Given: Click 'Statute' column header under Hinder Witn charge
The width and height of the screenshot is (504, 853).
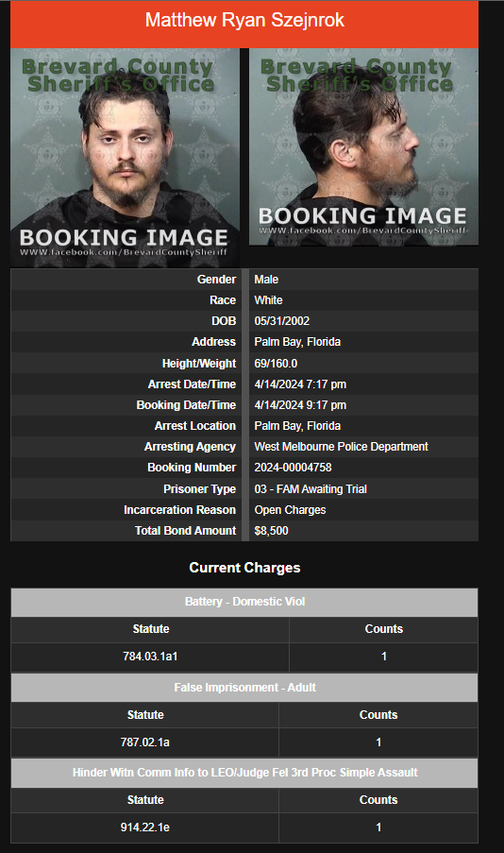Looking at the screenshot, I should click(145, 800).
